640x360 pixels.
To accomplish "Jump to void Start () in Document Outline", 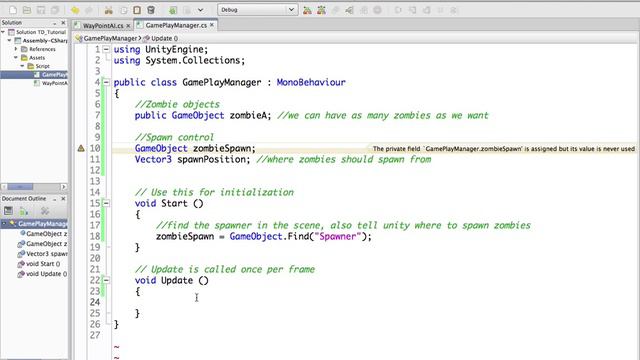I will pos(39,264).
